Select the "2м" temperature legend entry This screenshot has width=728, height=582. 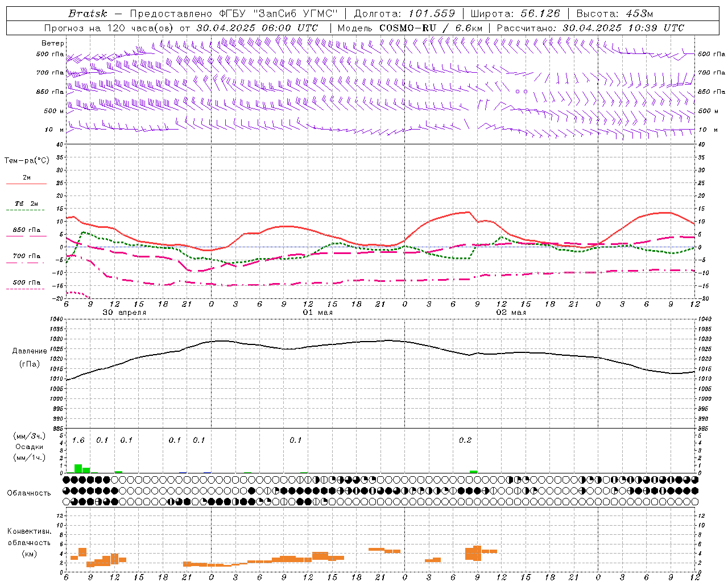(x=27, y=177)
